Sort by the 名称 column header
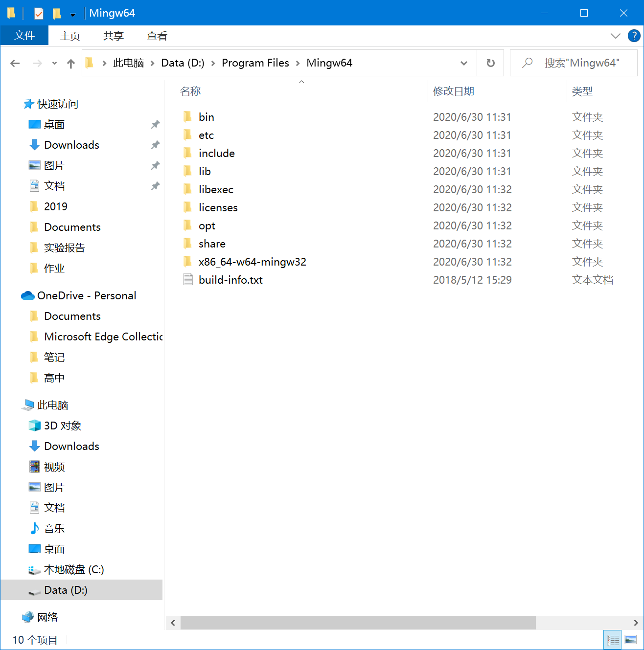Viewport: 644px width, 650px height. point(190,91)
